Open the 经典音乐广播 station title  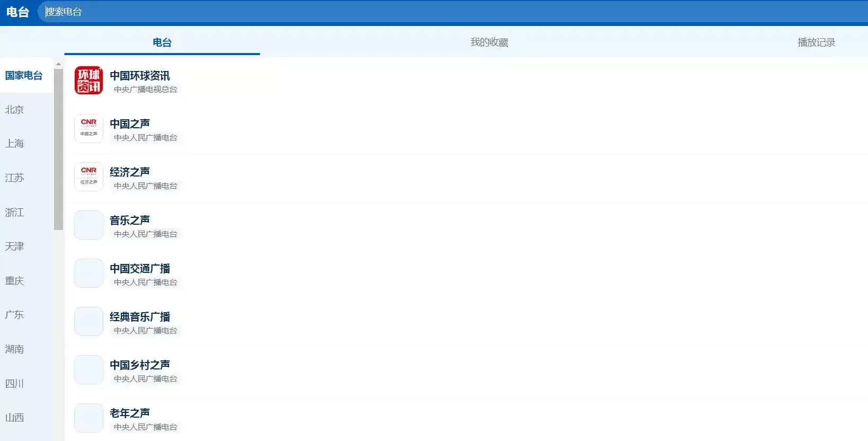(x=140, y=316)
